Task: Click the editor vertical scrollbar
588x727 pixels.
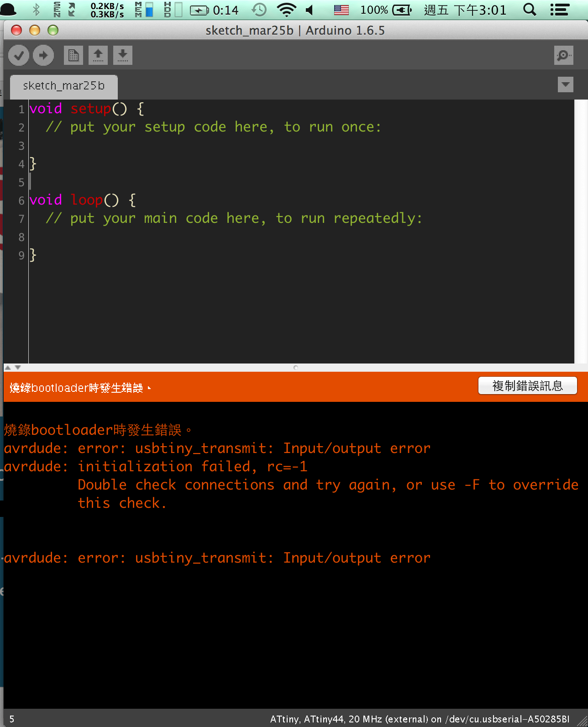Action: pos(581,232)
